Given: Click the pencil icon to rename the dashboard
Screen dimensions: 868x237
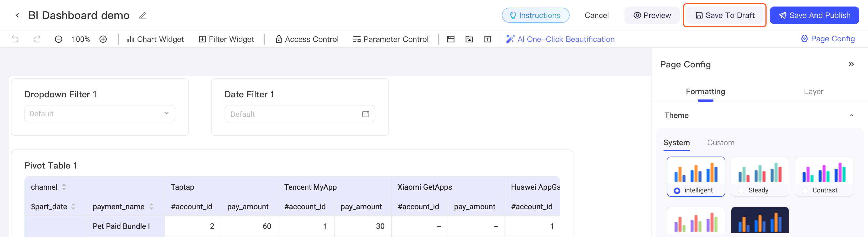Looking at the screenshot, I should point(142,15).
